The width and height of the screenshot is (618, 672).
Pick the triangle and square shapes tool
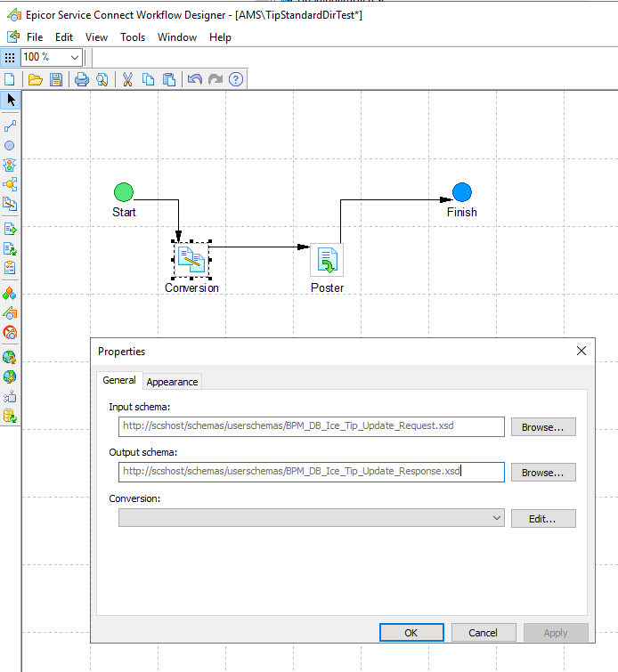10,313
